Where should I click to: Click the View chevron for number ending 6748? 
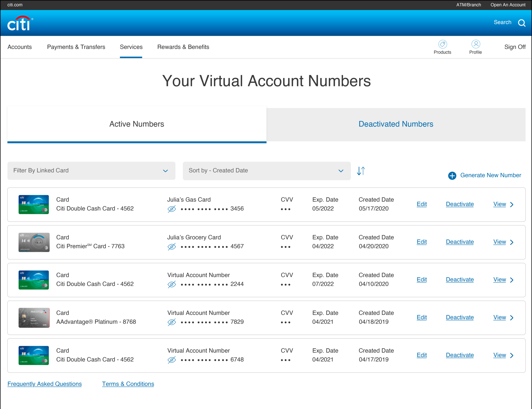(512, 355)
